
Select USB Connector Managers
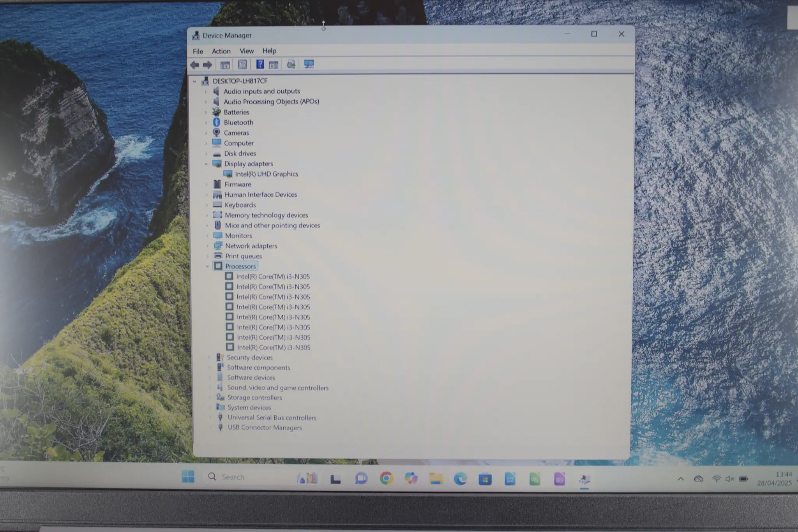click(x=265, y=428)
